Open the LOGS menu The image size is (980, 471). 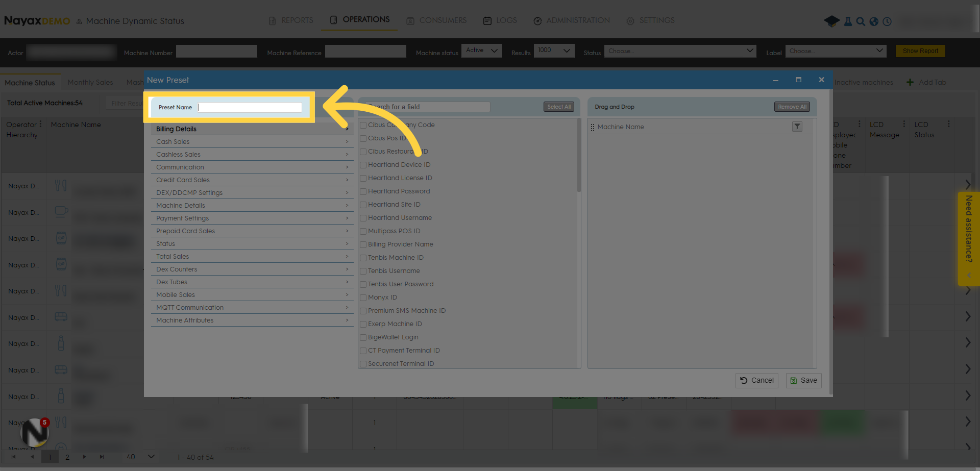click(x=500, y=20)
